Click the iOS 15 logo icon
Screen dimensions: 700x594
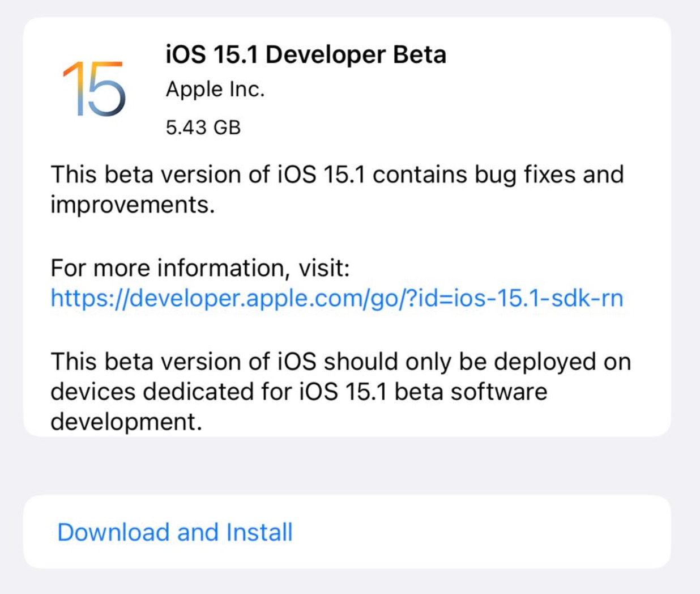(94, 88)
